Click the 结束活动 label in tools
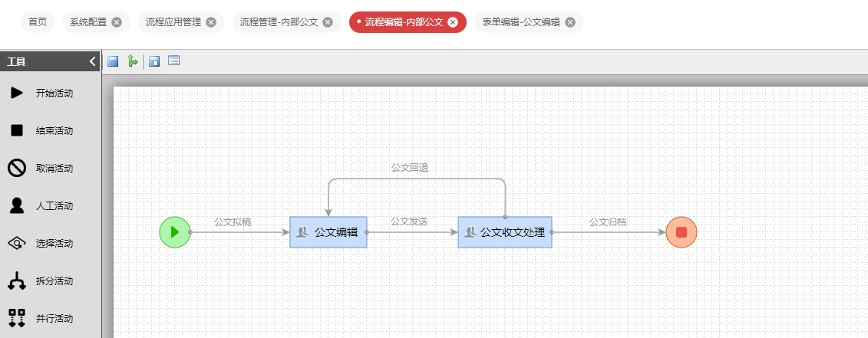The height and width of the screenshot is (338, 868). click(x=54, y=130)
